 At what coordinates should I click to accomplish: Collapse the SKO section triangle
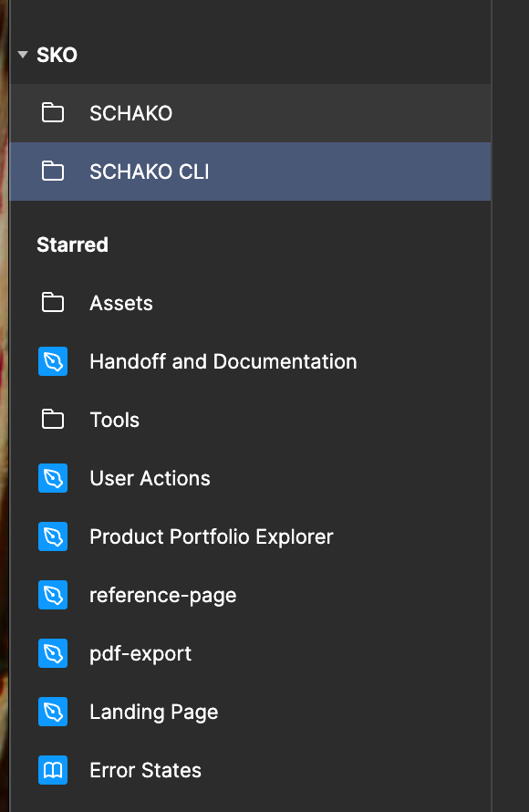(22, 55)
